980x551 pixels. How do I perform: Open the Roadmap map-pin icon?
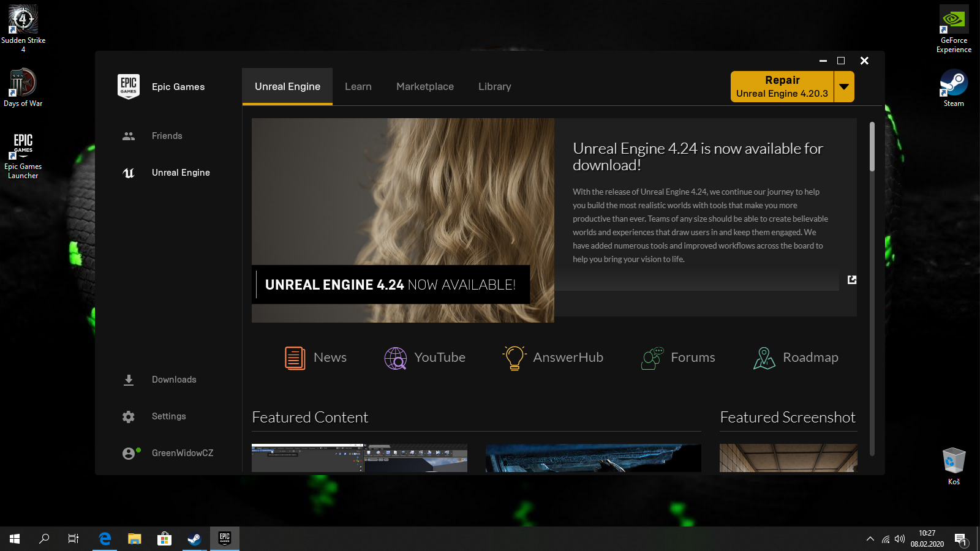pyautogui.click(x=764, y=358)
